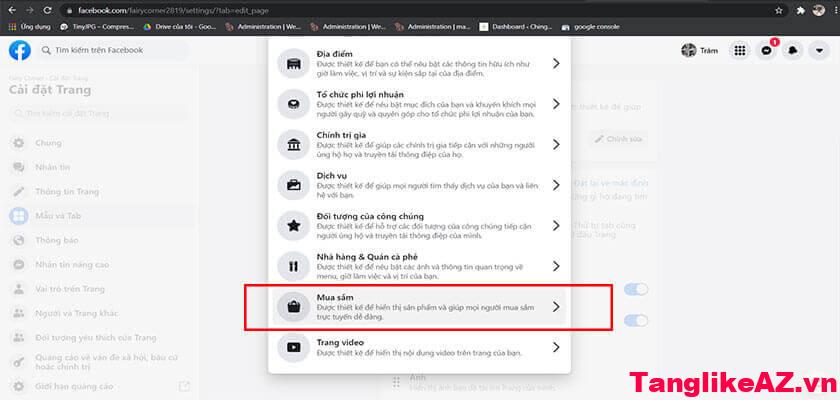Screen dimensions: 840x400
Task: Toggle the lower blue switch on the right
Action: pyautogui.click(x=636, y=320)
